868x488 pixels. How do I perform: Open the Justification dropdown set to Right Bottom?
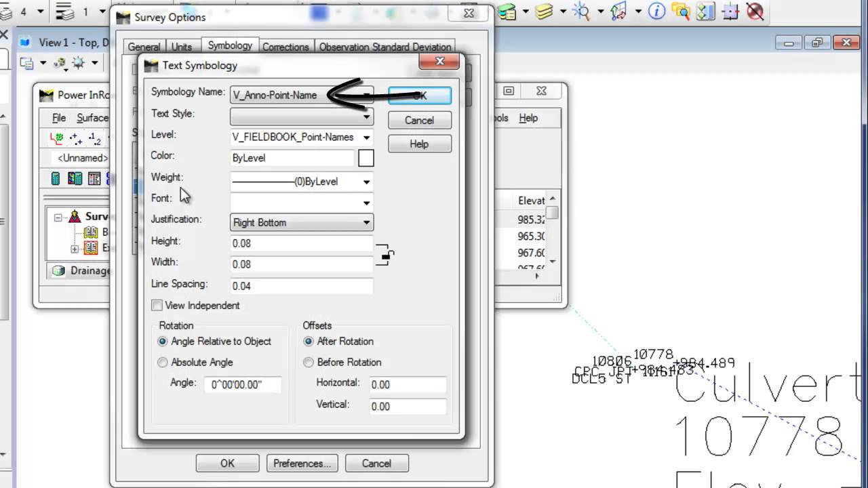tap(302, 222)
